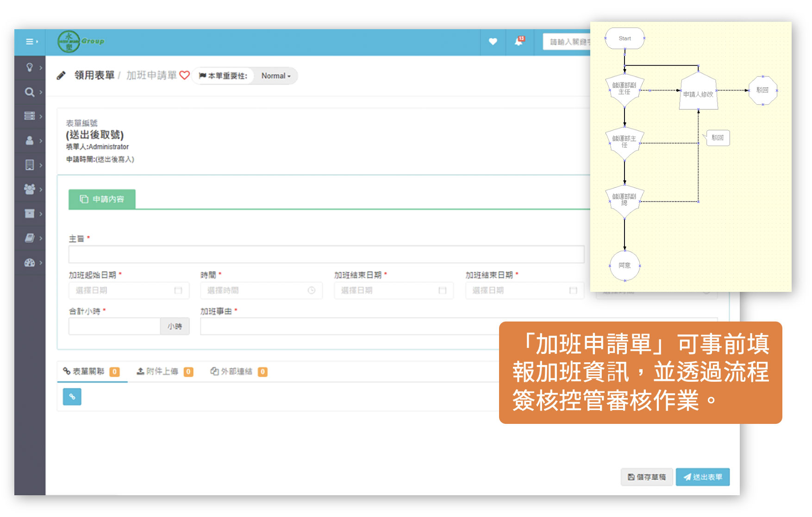
Task: Go to 領用表單 breadcrumb
Action: pyautogui.click(x=94, y=76)
